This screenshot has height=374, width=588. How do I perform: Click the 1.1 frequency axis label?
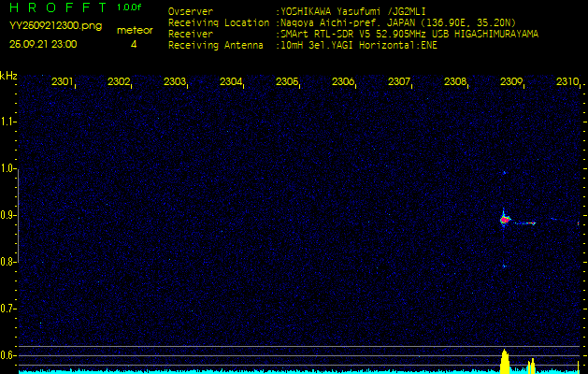(x=8, y=122)
